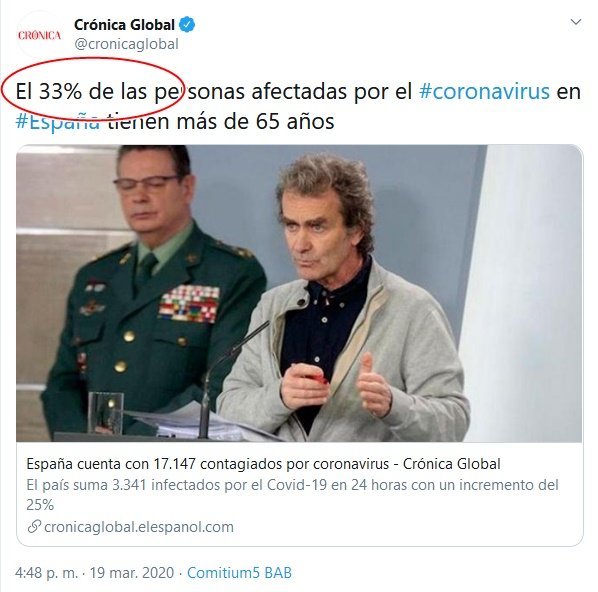Click the circled 33% text in tweet
The height and width of the screenshot is (592, 598).
click(x=60, y=91)
